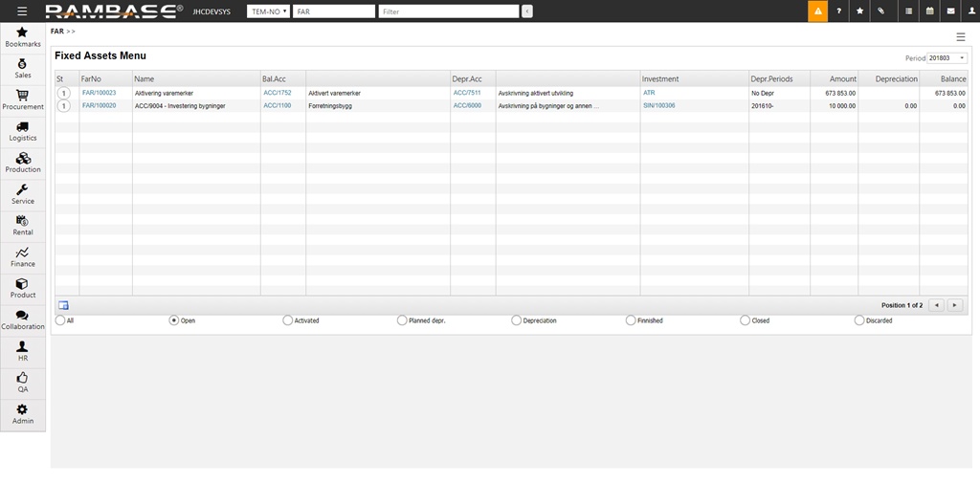This screenshot has height=484, width=980.
Task: Select the "All" status filter
Action: (x=60, y=320)
